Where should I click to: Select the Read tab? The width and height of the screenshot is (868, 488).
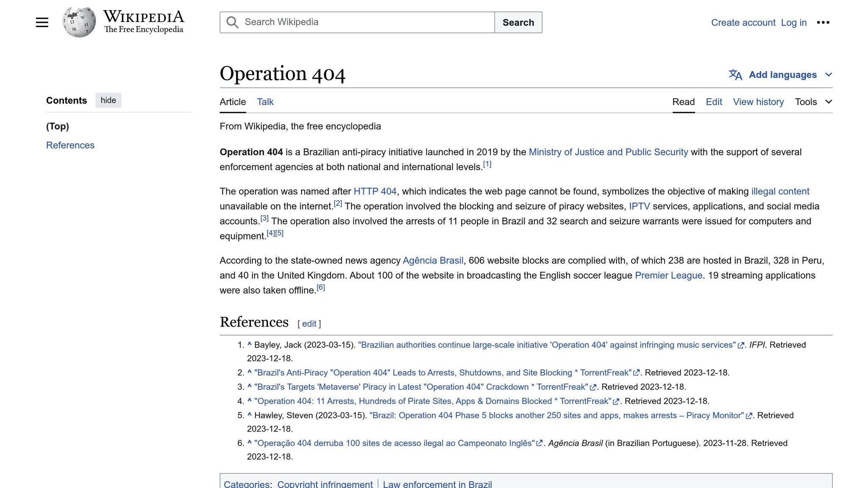[x=683, y=102]
